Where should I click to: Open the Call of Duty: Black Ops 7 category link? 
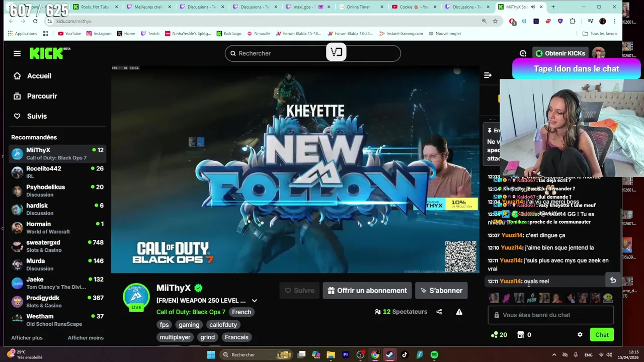click(x=191, y=312)
